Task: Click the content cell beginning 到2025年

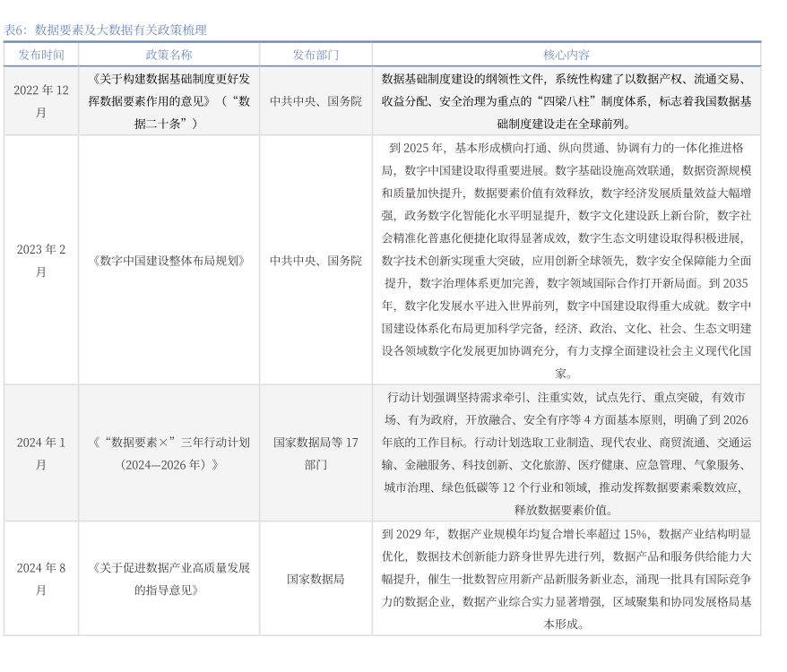Action: tap(566, 261)
